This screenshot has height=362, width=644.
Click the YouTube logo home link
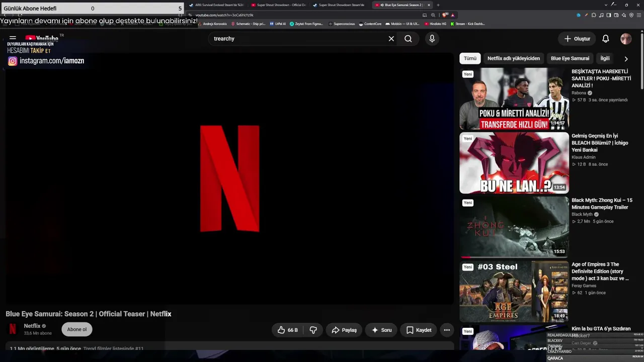coord(42,38)
